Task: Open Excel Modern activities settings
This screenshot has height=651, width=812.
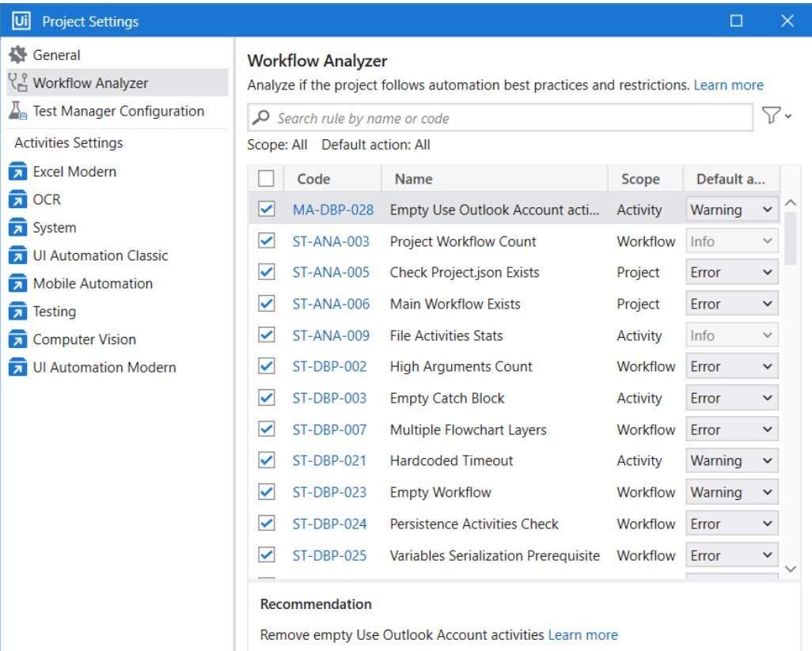Action: [117, 172]
